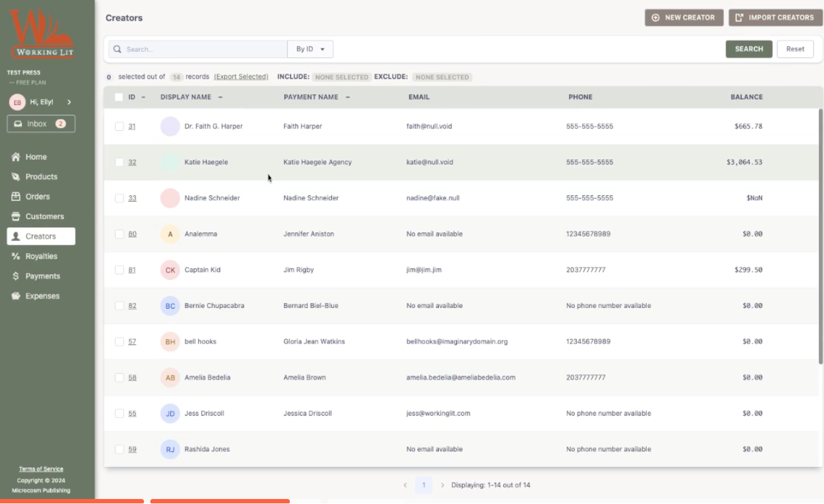This screenshot has width=824, height=504.
Task: Open the Export Selected link
Action: tap(241, 77)
